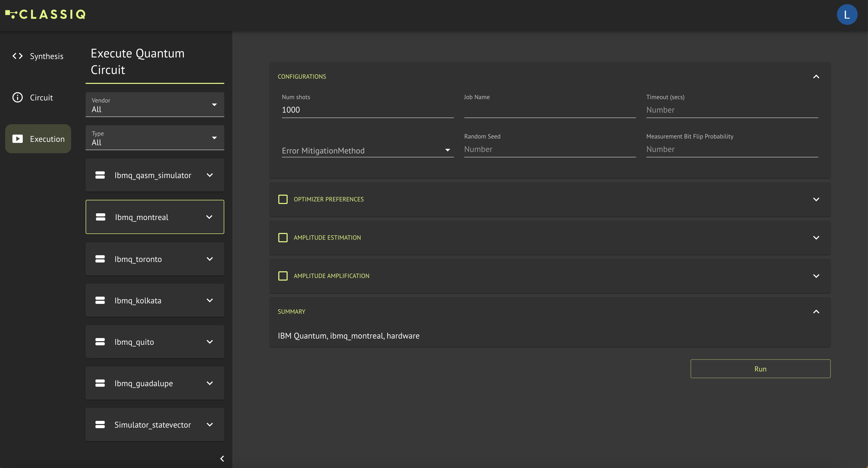868x468 pixels.
Task: Click summary text 'IBM Quantum, ibmq_montreal, hardware'
Action: click(x=348, y=336)
